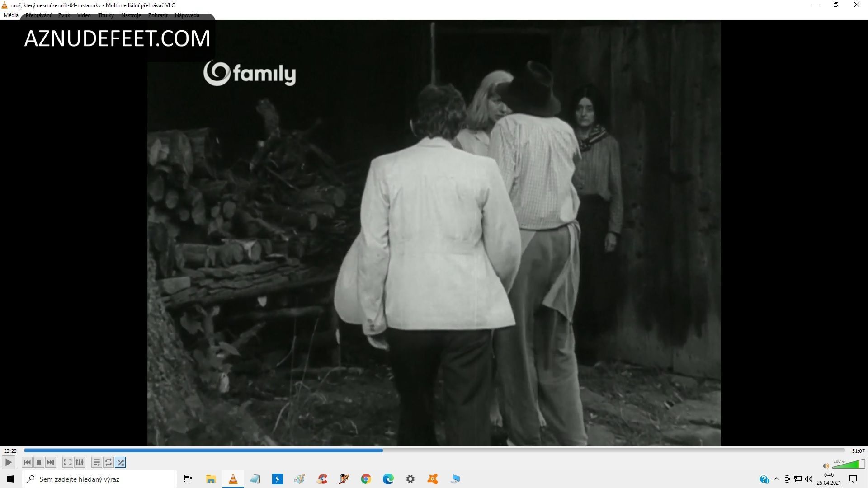Minimize the VLC window
This screenshot has height=488, width=868.
[x=816, y=5]
